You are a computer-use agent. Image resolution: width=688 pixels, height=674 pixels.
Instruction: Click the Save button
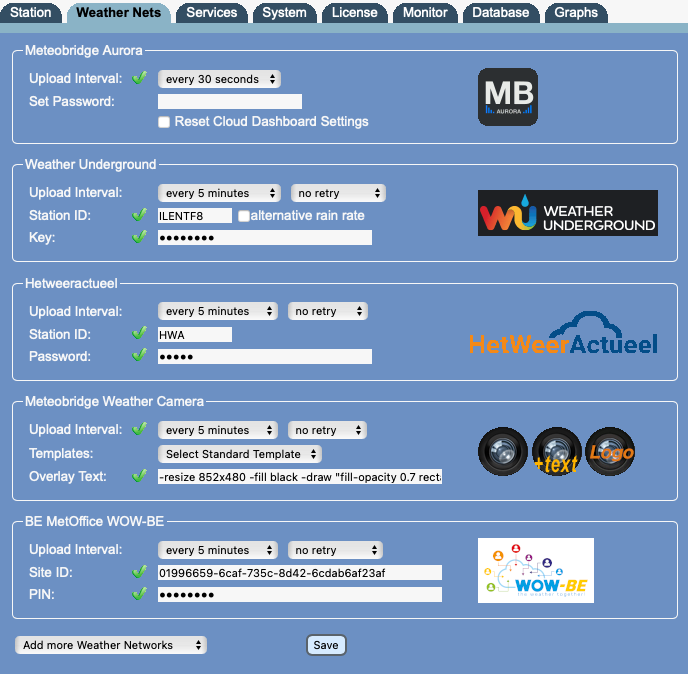point(326,645)
